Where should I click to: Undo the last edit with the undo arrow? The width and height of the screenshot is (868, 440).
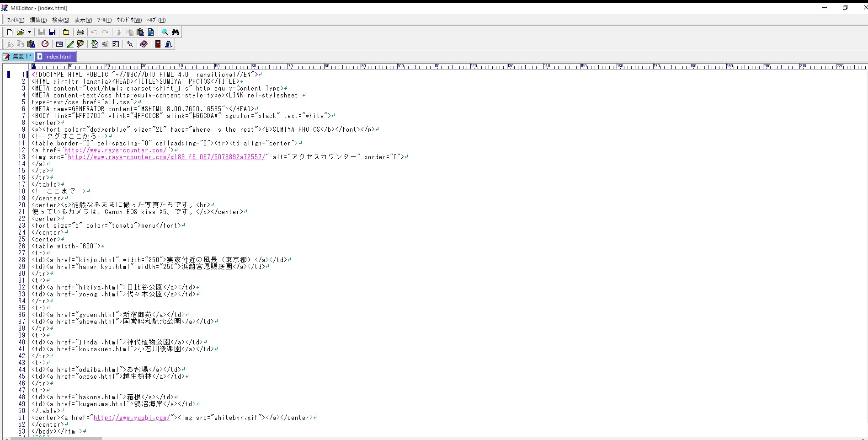[x=94, y=32]
